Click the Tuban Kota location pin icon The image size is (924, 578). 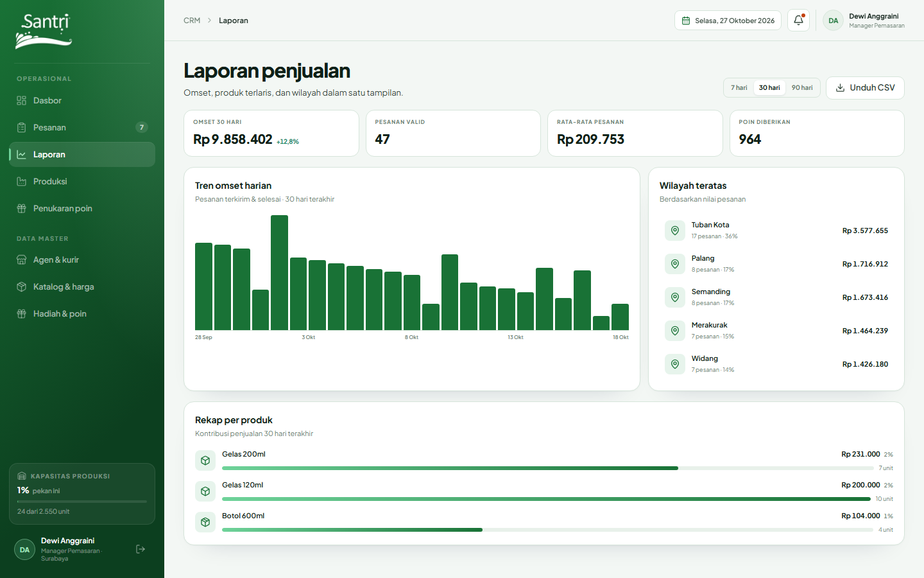coord(675,231)
